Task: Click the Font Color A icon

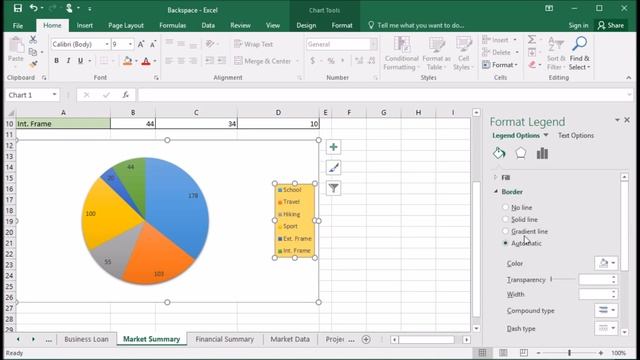Action: (146, 61)
